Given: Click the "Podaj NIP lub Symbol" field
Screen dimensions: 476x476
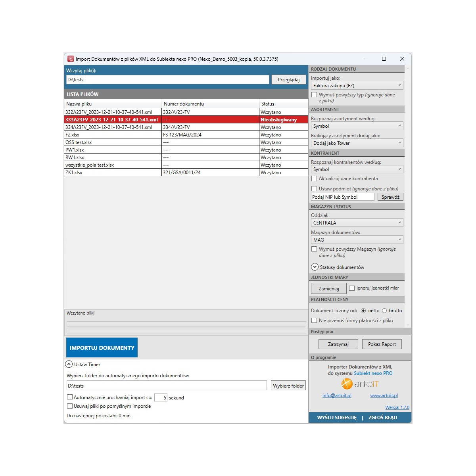Looking at the screenshot, I should tap(342, 197).
